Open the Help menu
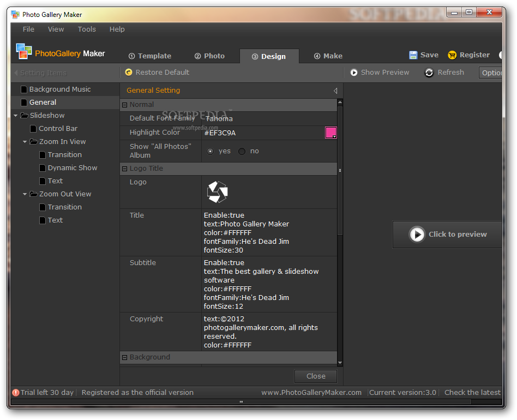Screen dimensions: 517x420 117,29
